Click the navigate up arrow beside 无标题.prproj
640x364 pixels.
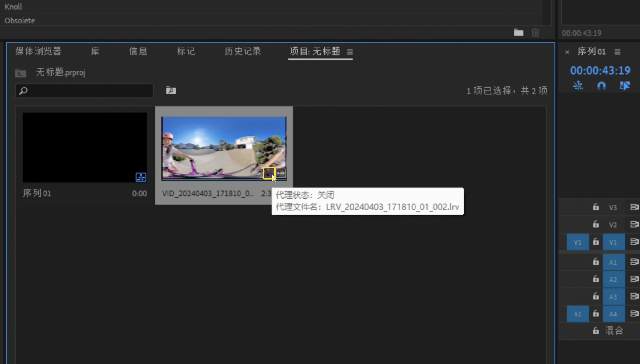pyautogui.click(x=20, y=73)
